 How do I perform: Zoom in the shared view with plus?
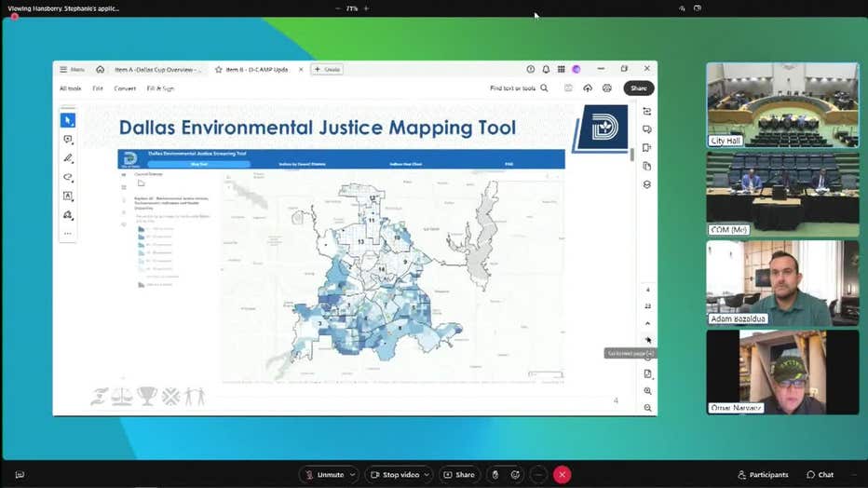366,8
